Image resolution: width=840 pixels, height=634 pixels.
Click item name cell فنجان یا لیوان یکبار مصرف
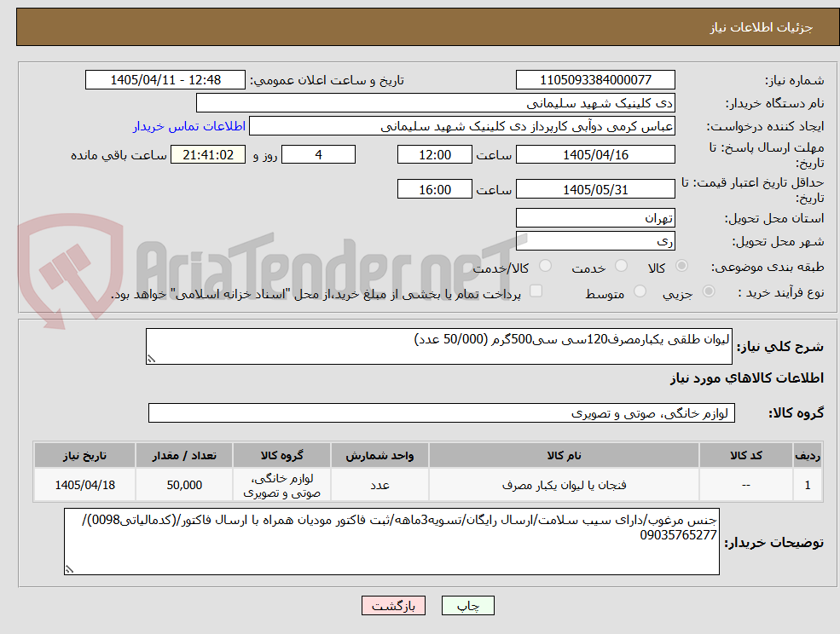[564, 485]
